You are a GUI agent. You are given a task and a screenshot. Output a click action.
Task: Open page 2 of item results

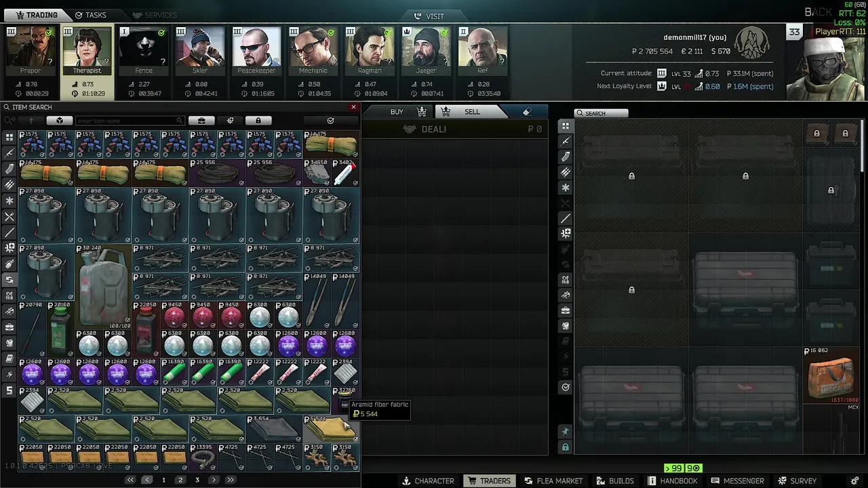tap(180, 480)
